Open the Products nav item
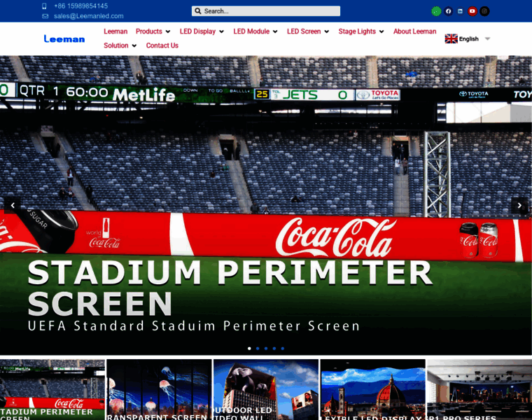The width and height of the screenshot is (532, 420). (149, 31)
